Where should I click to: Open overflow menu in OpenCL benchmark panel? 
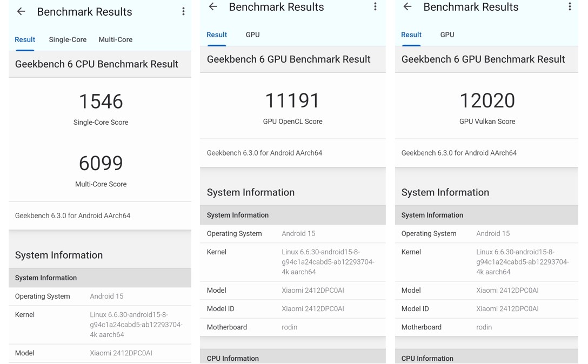tap(375, 6)
